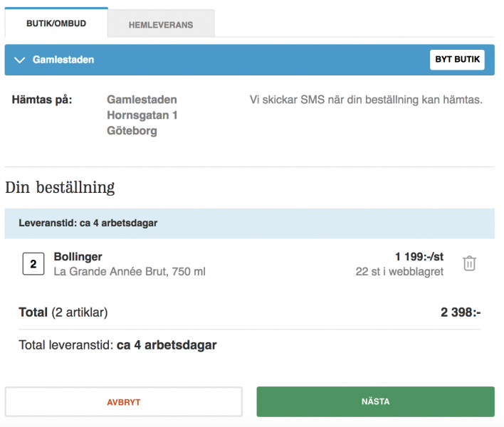Click the Hornsgatan 1 address line

[x=142, y=115]
